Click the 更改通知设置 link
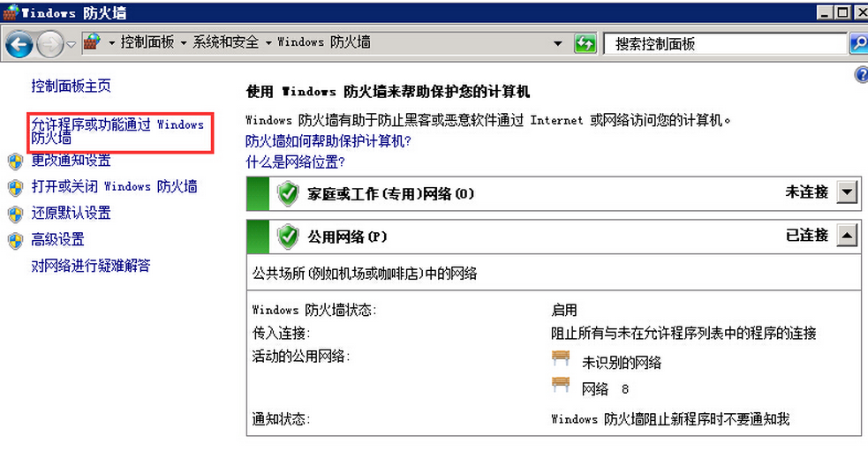This screenshot has width=868, height=466. pyautogui.click(x=72, y=161)
